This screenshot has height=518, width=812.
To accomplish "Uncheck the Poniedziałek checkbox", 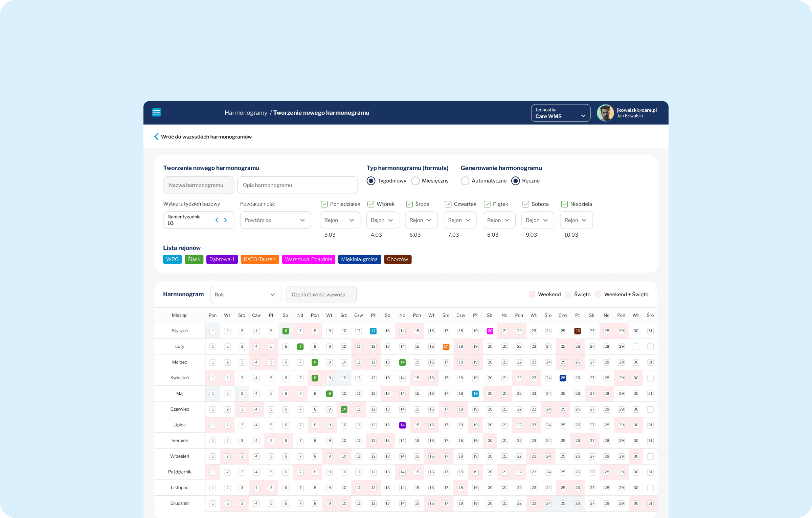I will 324,204.
